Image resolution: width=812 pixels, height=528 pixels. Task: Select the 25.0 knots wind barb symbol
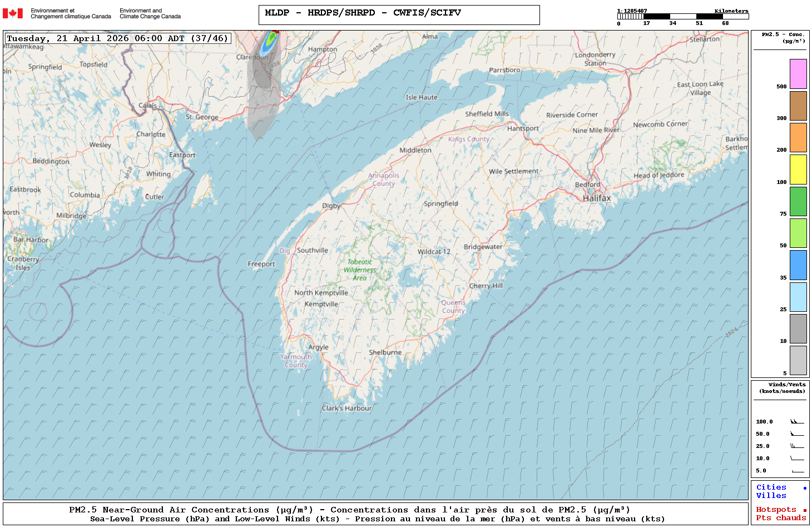tap(797, 446)
